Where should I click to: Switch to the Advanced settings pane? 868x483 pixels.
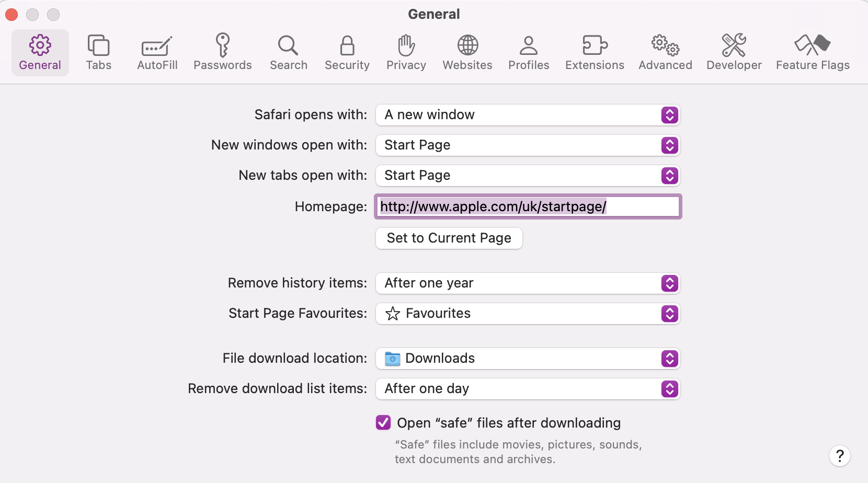pos(665,52)
